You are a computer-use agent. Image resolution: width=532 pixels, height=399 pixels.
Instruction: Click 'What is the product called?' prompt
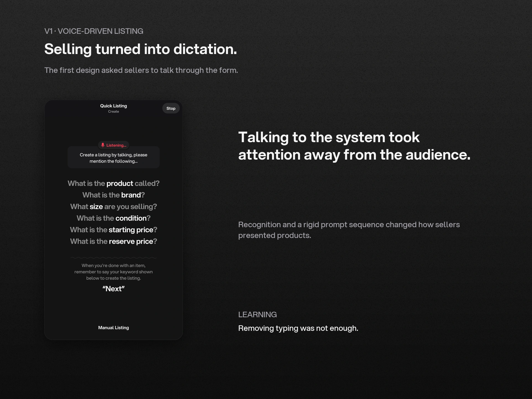coord(113,183)
